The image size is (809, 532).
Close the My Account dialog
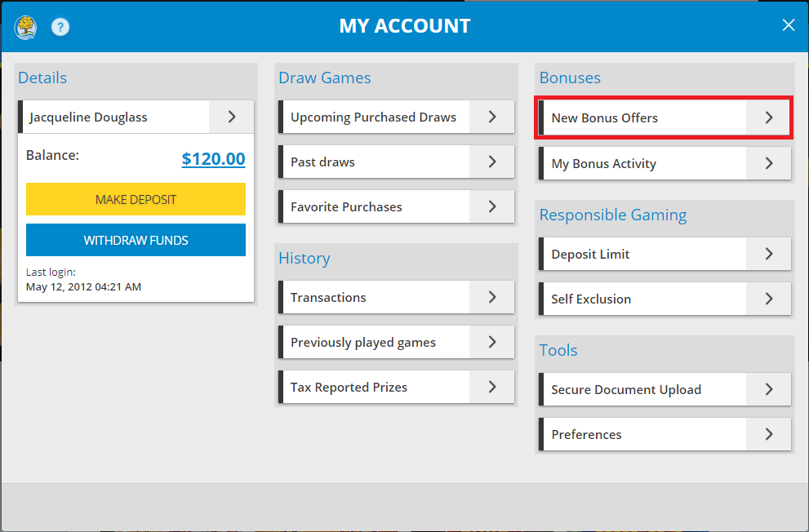pyautogui.click(x=788, y=24)
